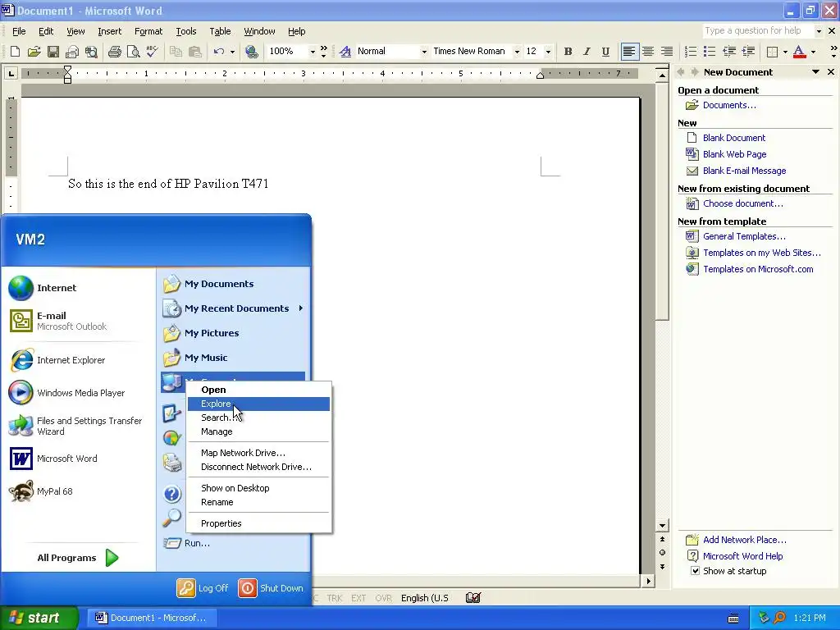840x630 pixels.
Task: Click the Blank Web Page link
Action: coord(734,154)
